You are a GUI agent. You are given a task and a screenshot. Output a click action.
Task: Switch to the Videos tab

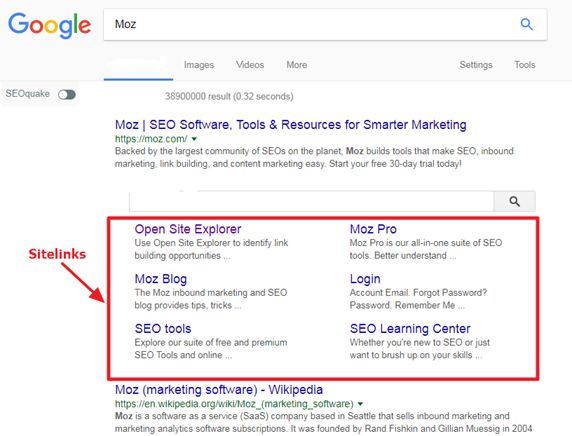(250, 65)
